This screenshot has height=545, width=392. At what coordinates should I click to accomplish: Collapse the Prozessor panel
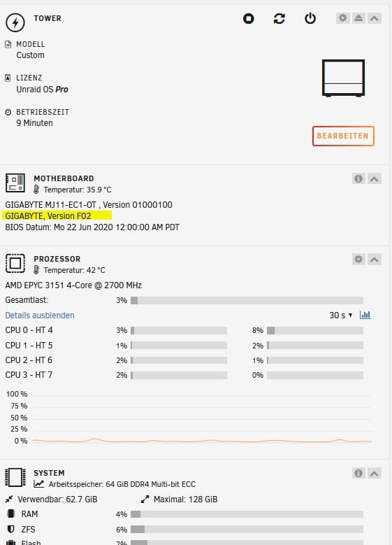[375, 259]
